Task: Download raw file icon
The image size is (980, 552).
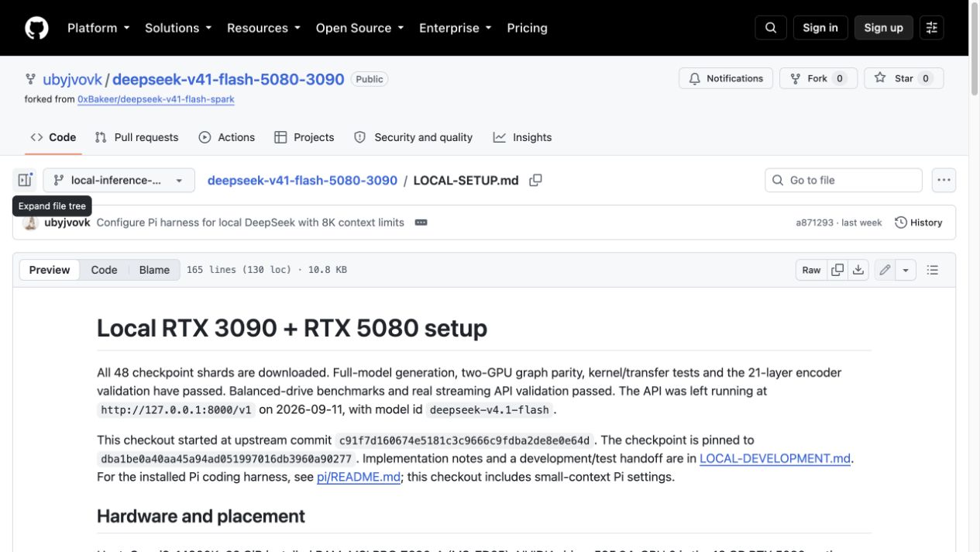Action: click(858, 270)
